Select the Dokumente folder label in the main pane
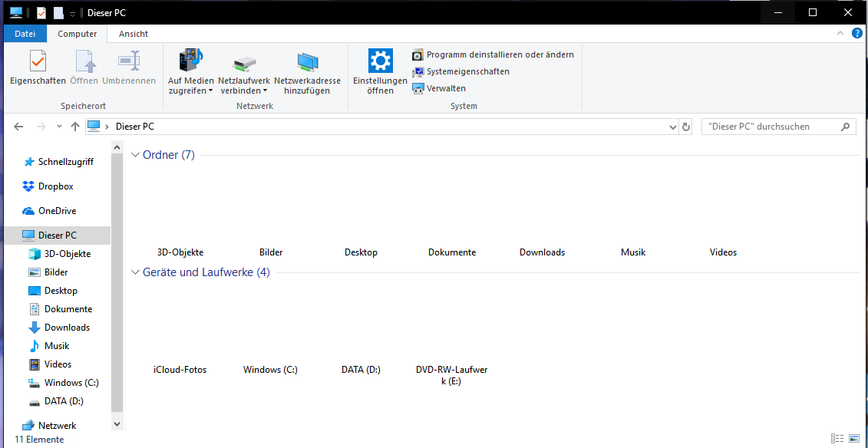868x448 pixels. pos(452,252)
